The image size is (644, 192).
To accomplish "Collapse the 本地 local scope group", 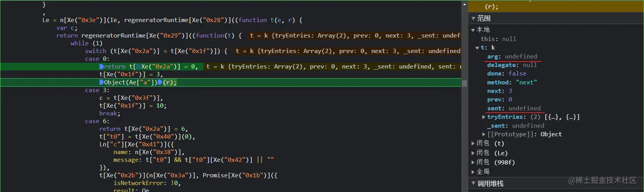I will point(474,30).
